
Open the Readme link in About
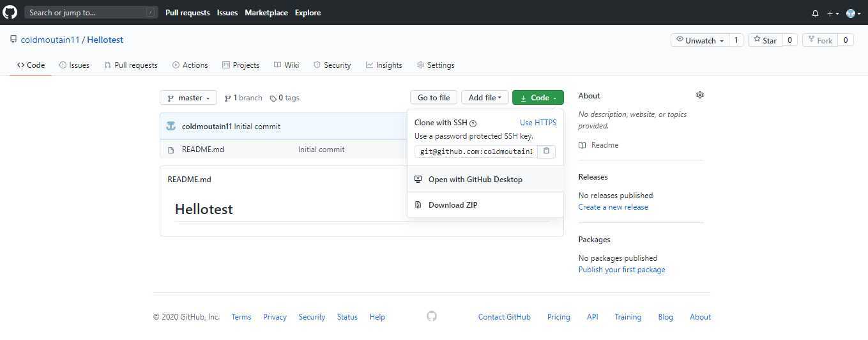pos(598,145)
